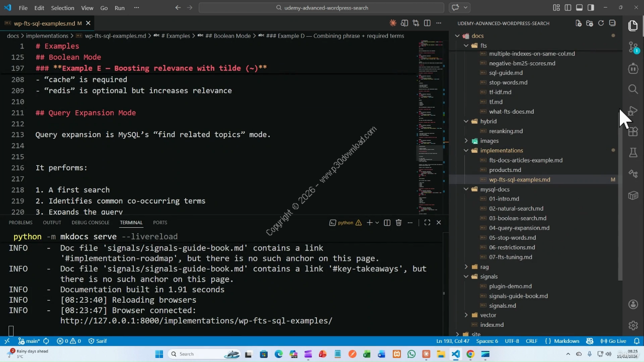Toggle the primary side bar layout button
644x362 pixels.
568,8
